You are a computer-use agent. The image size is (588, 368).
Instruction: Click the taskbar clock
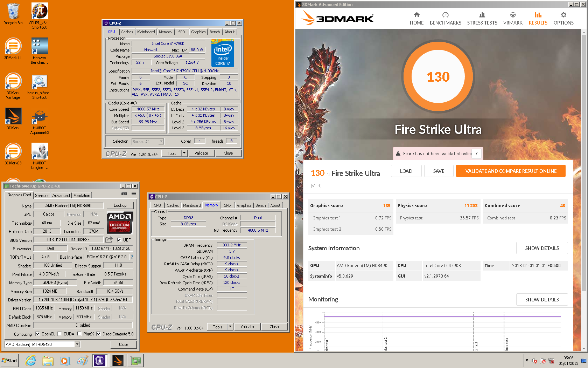[x=568, y=361]
